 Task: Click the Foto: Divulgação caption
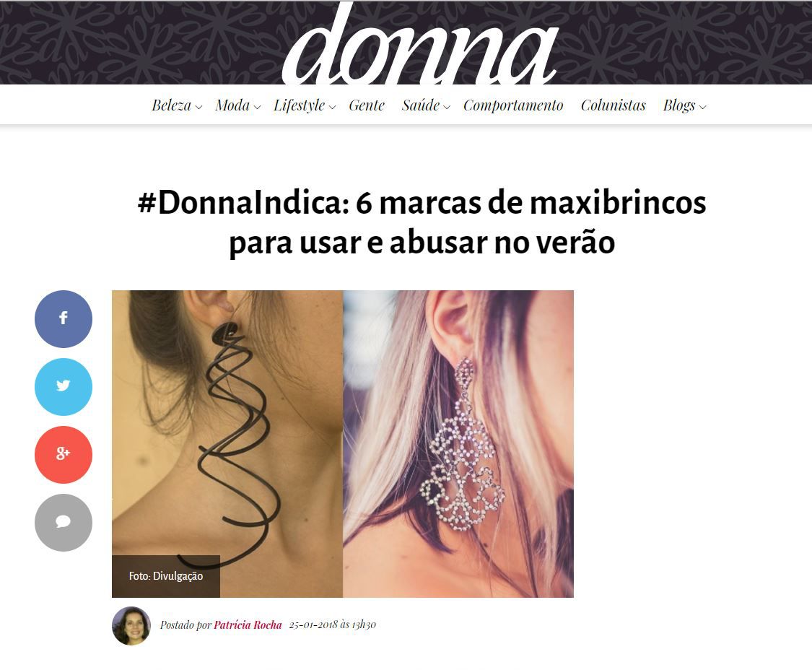[x=166, y=576]
